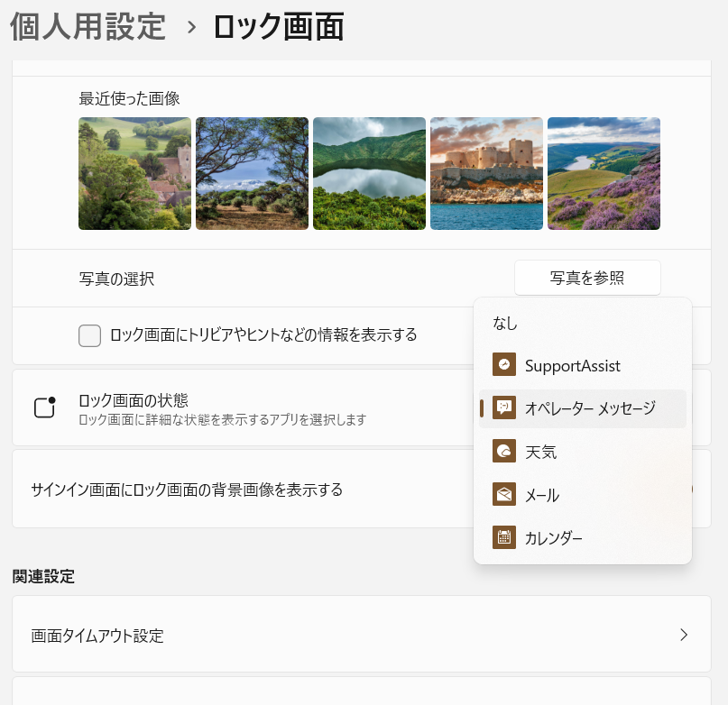Pick the purple heather hills thumbnail
This screenshot has width=728, height=705.
coord(604,174)
